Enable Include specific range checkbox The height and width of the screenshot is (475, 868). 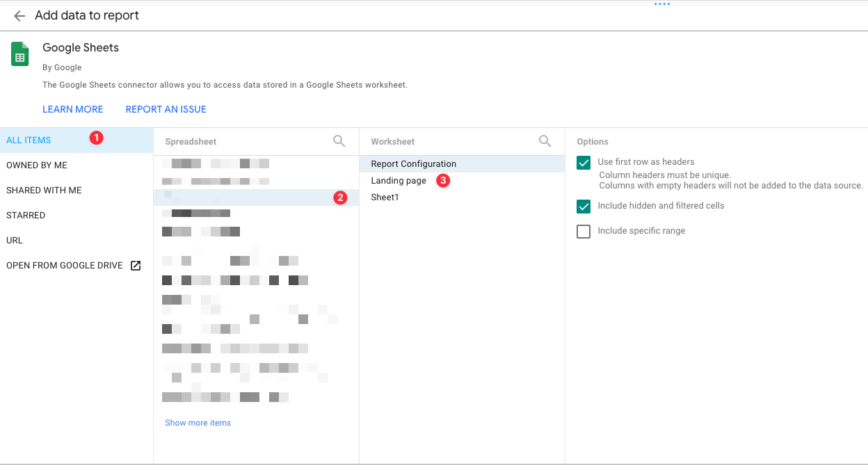point(584,232)
